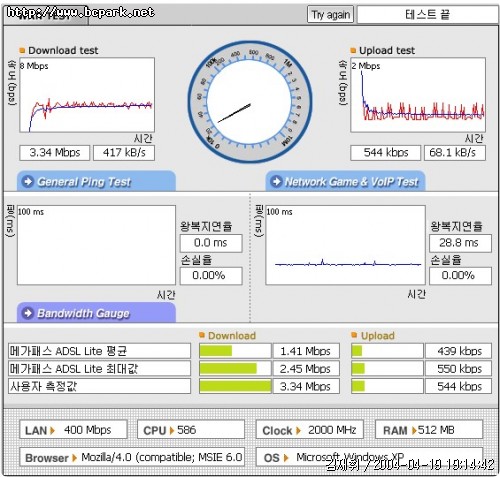Click the download test speed graph

point(87,95)
